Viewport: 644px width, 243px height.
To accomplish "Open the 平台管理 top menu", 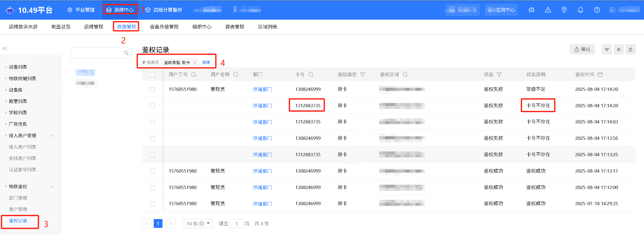I will pyautogui.click(x=81, y=10).
